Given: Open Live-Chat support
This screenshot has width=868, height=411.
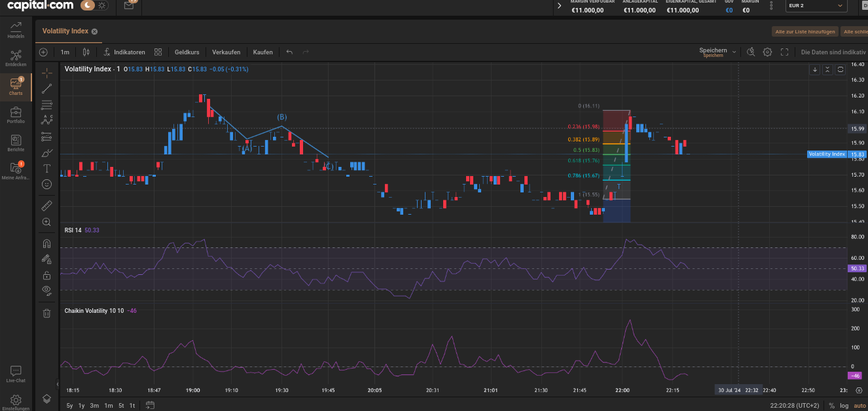Looking at the screenshot, I should click(x=16, y=374).
